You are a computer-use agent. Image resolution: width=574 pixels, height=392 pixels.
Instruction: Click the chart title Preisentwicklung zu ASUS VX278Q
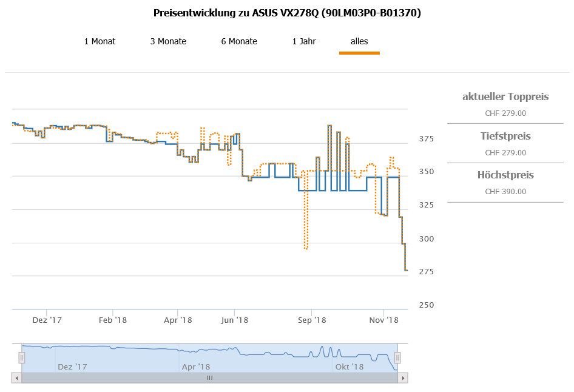287,13
